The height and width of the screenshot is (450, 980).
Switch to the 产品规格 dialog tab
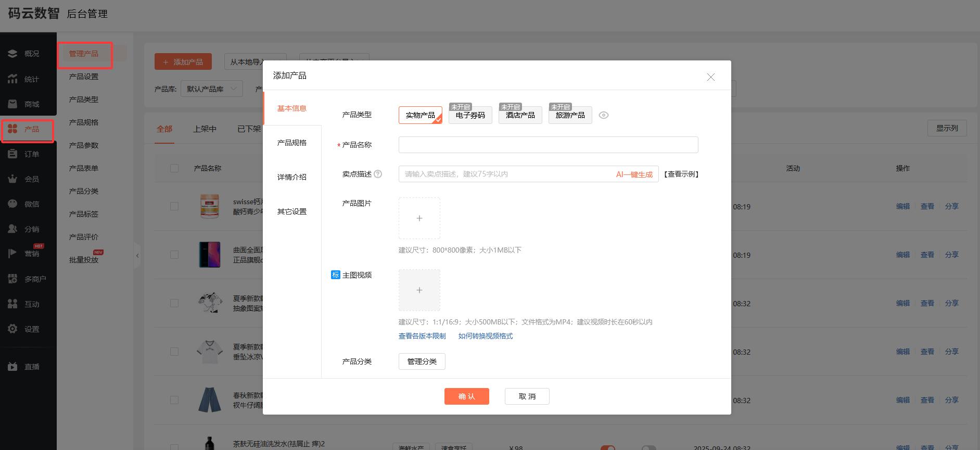pos(292,143)
